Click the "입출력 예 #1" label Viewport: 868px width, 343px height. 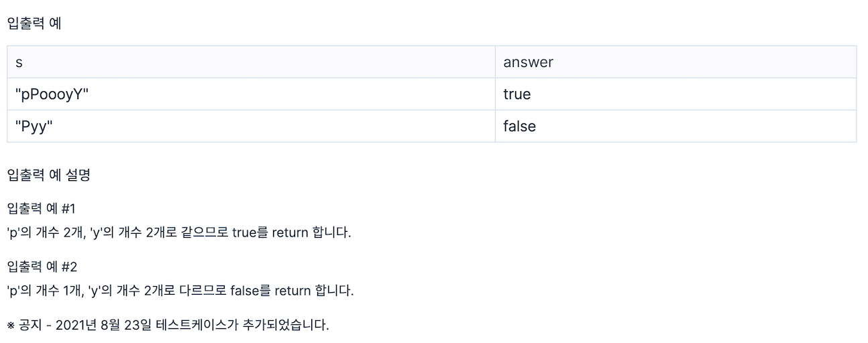point(42,209)
